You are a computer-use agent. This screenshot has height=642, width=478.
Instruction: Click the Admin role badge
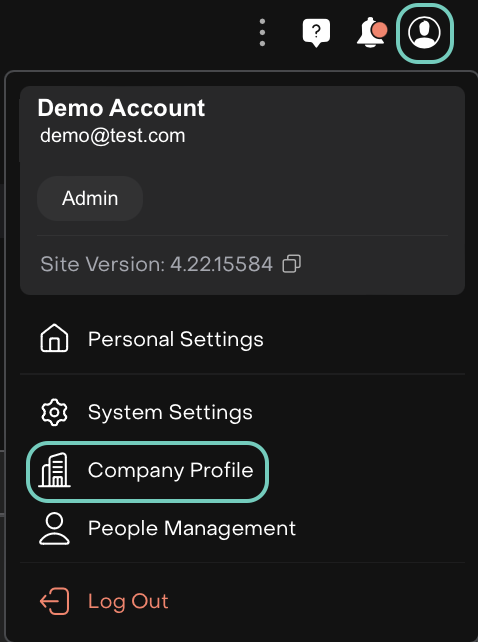(90, 199)
